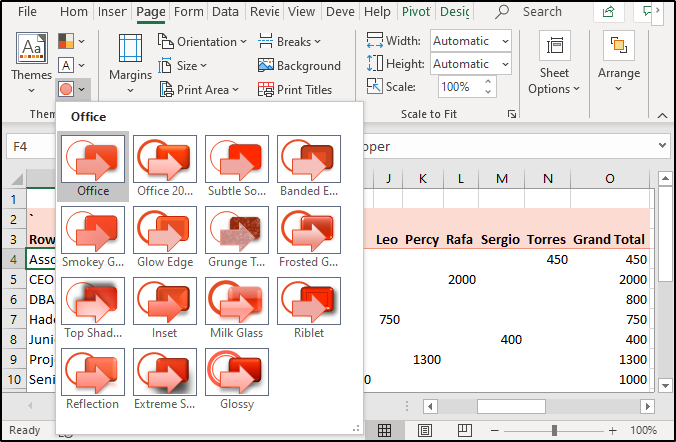The width and height of the screenshot is (676, 442).
Task: Select the Glossy effect
Action: 237,380
